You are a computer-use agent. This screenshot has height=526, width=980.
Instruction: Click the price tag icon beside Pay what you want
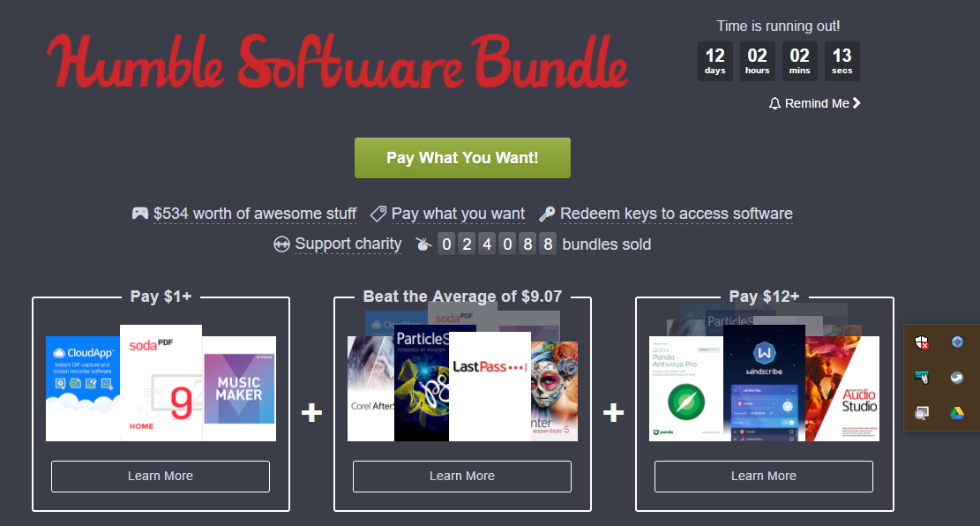click(x=378, y=214)
